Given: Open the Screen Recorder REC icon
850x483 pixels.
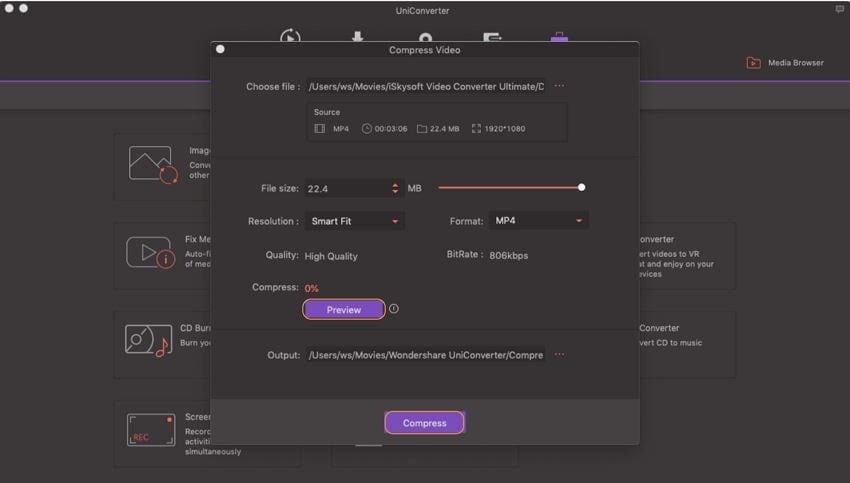Looking at the screenshot, I should pyautogui.click(x=151, y=430).
